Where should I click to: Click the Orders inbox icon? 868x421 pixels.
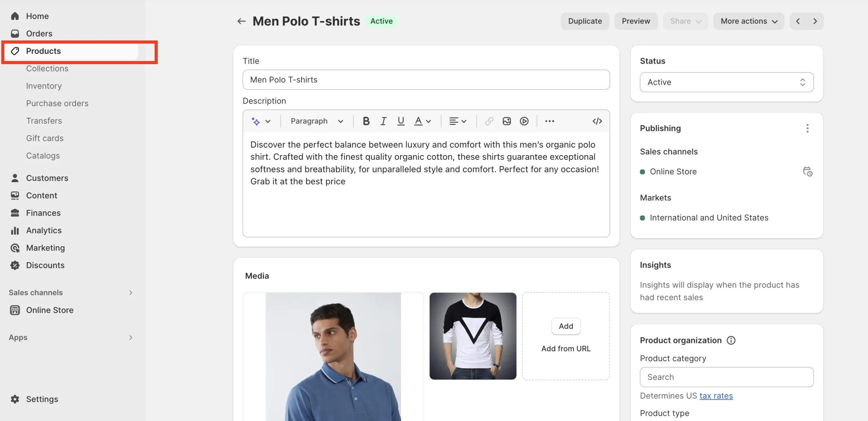tap(15, 33)
